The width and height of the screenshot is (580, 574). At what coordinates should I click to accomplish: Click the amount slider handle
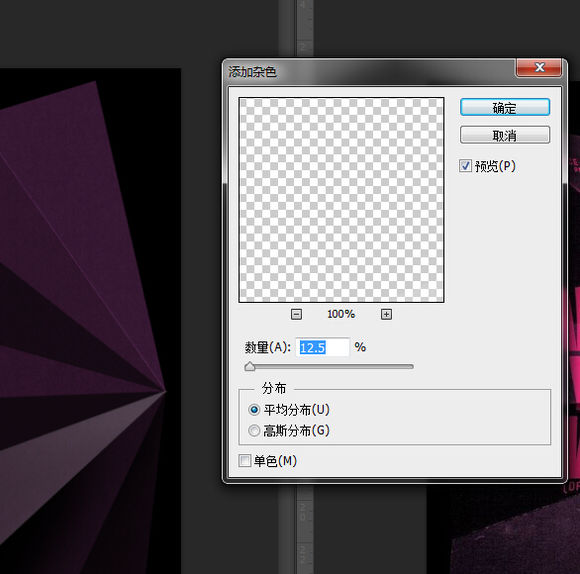250,367
